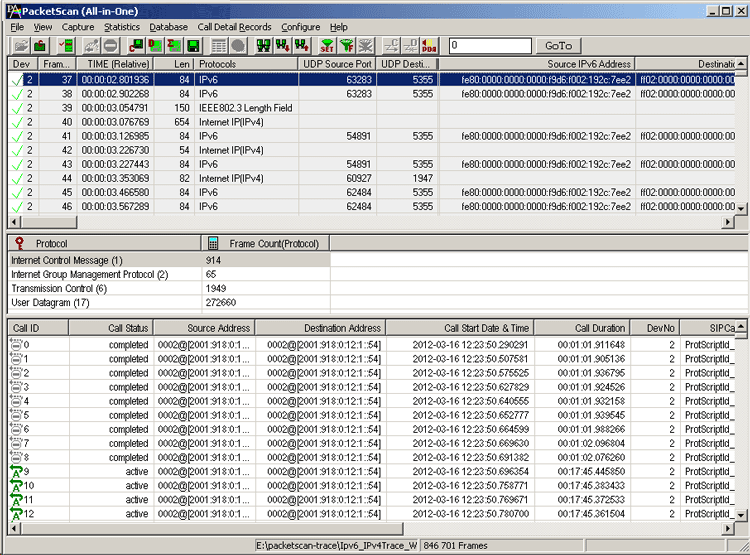Image resolution: width=750 pixels, height=555 pixels.
Task: Click the completed-call icon for Call ID 0
Action: [16, 344]
